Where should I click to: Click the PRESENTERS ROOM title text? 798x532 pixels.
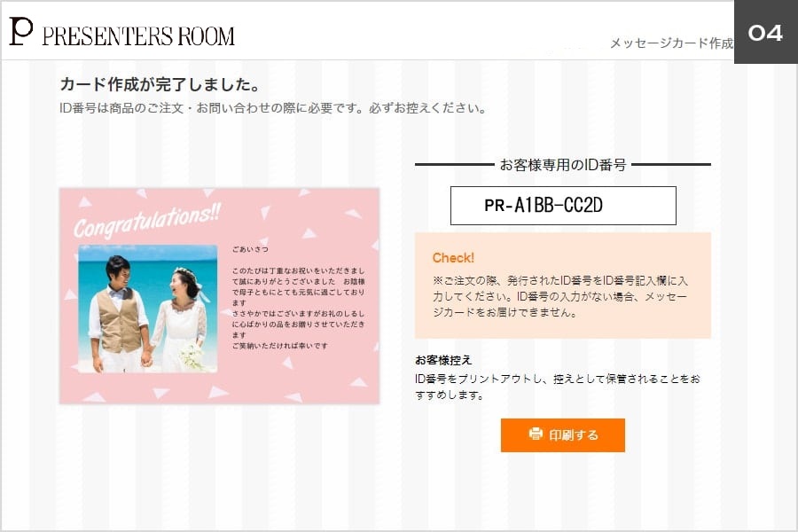[x=138, y=36]
